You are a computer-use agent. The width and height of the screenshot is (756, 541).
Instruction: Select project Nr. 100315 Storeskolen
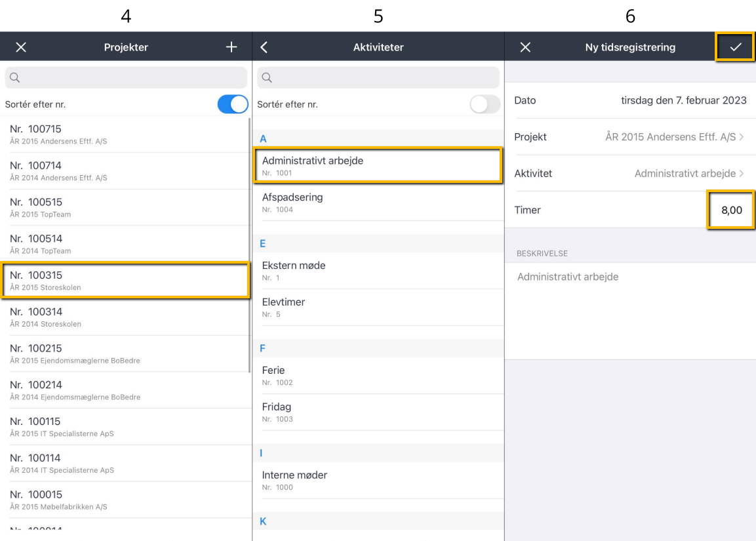[125, 281]
